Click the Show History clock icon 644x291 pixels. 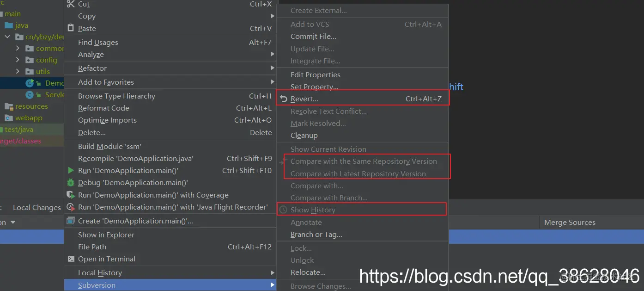click(284, 210)
